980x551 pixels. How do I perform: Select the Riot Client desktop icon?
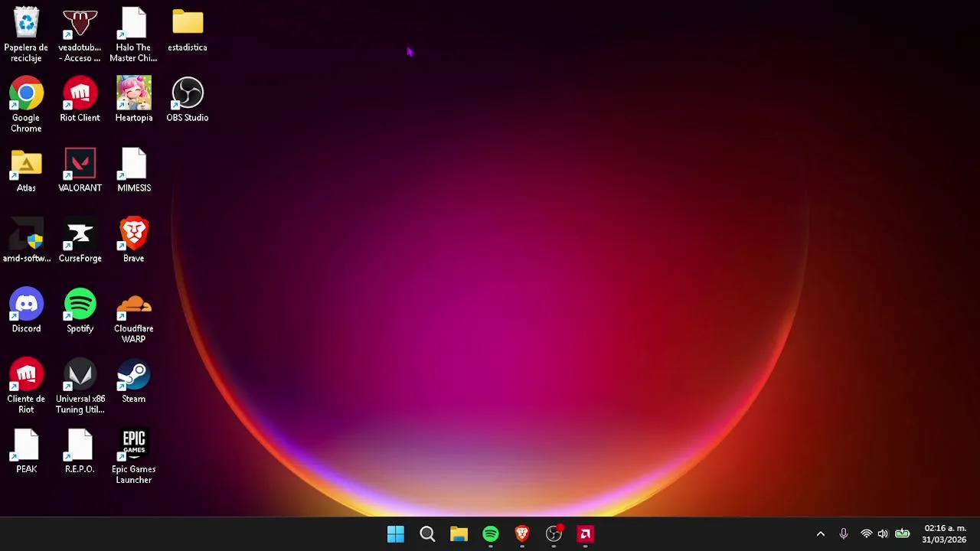tap(80, 99)
